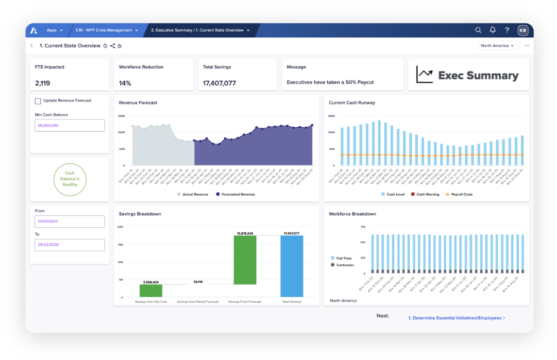Follow the Determine Essential Initiatives/Employees link
This screenshot has width=557, height=360.
(x=456, y=318)
